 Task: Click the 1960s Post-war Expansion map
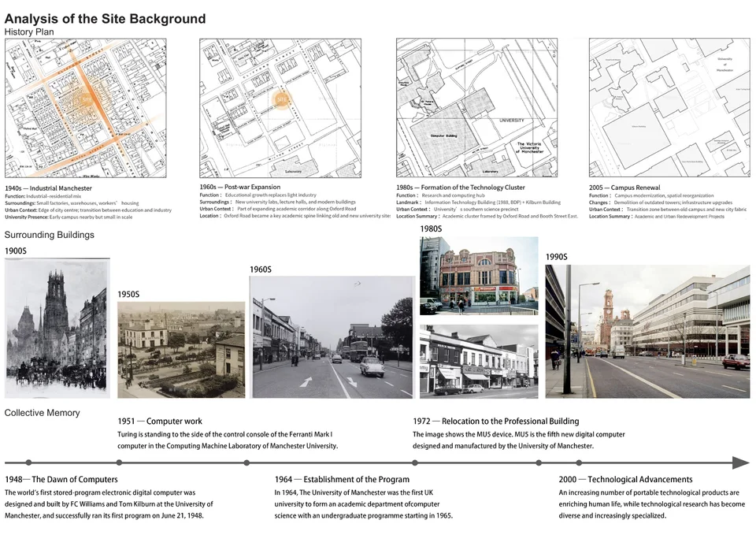click(x=280, y=108)
